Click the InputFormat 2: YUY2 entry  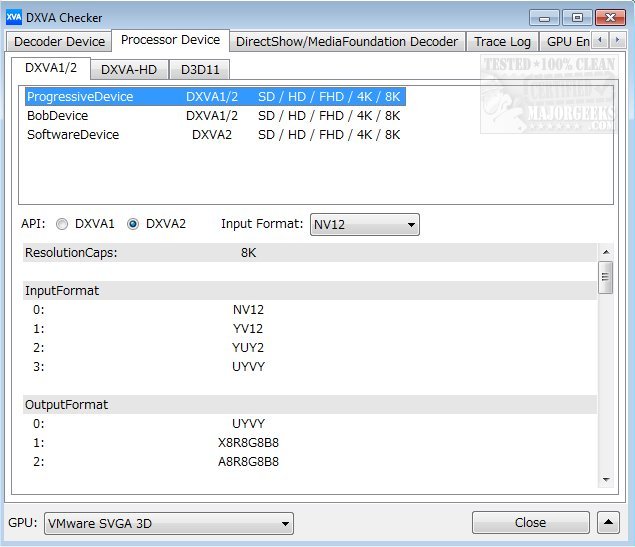[x=310, y=347]
